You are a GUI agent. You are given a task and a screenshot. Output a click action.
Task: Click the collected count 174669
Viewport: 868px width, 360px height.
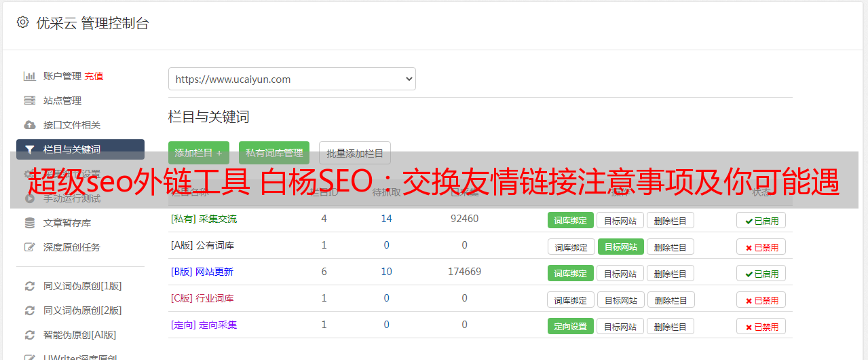(x=464, y=272)
